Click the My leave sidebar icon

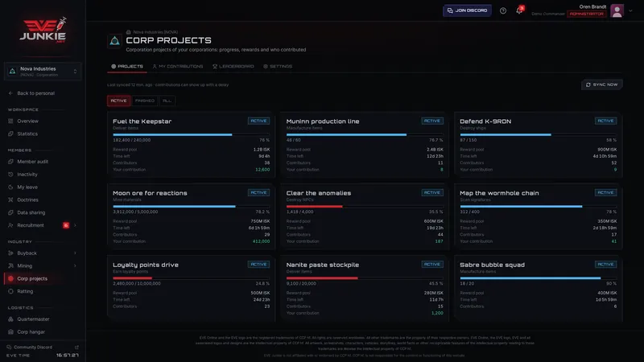(x=10, y=187)
